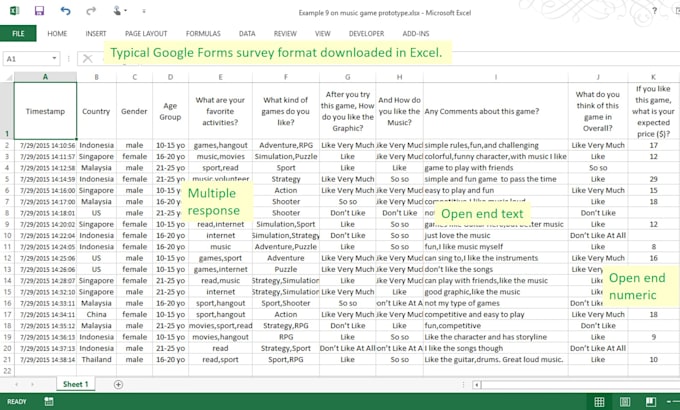Undo the last action

tap(65, 11)
